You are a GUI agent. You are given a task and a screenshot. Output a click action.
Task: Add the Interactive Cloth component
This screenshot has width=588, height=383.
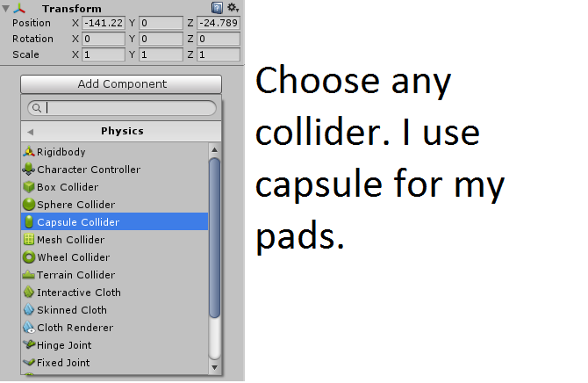pyautogui.click(x=79, y=293)
